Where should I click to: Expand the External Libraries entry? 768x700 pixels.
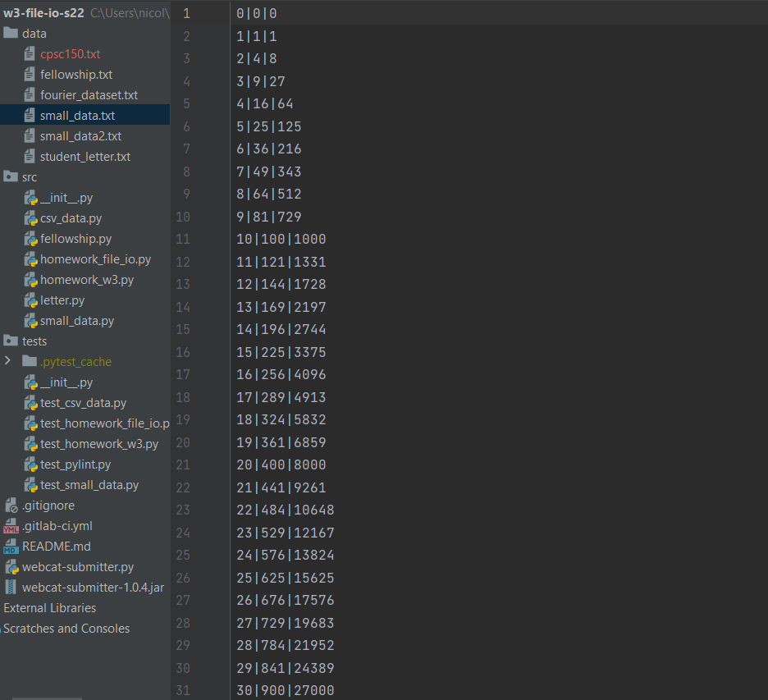(49, 607)
